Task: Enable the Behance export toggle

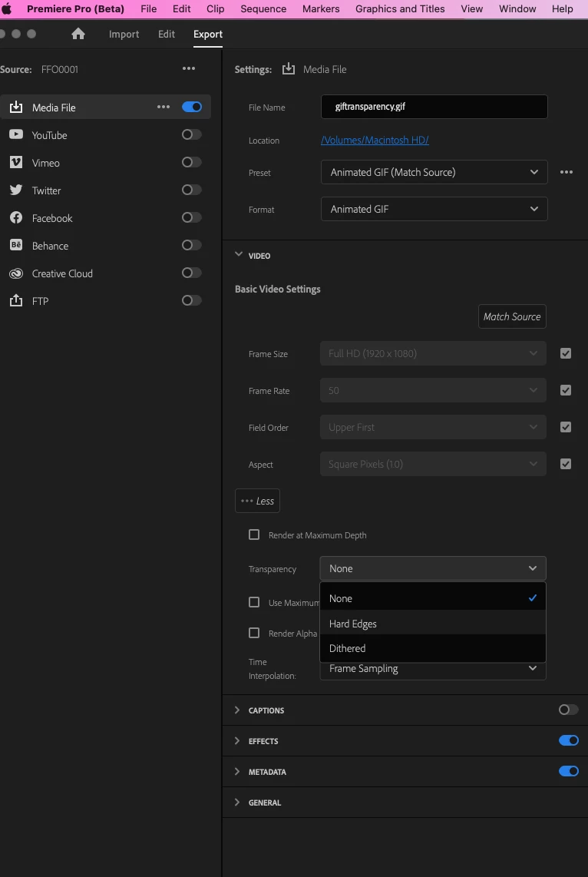Action: [192, 245]
